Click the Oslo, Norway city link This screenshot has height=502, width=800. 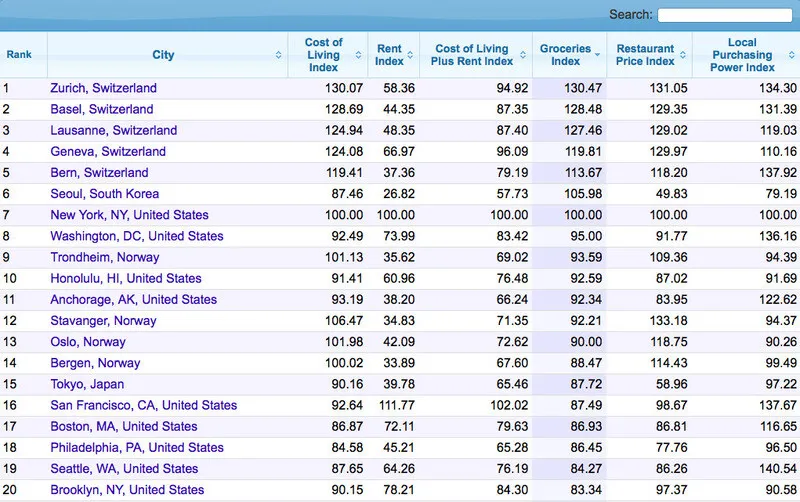(x=87, y=342)
